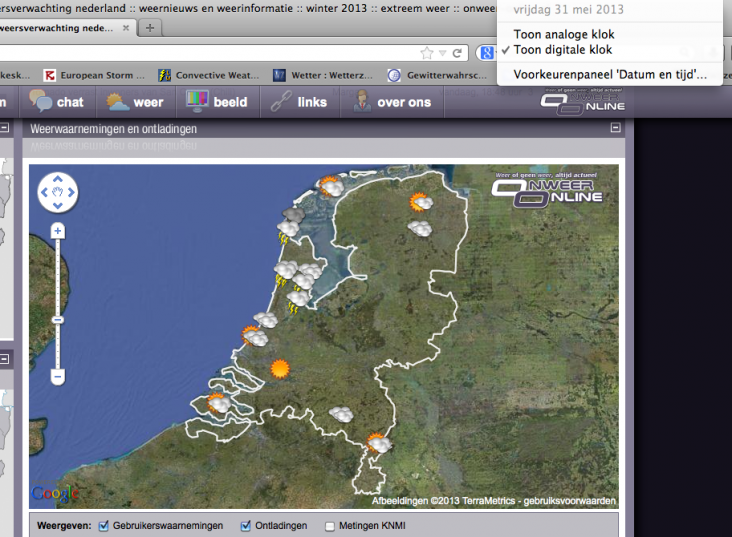The width and height of the screenshot is (732, 537).
Task: Collapse the Weerwaarnemingen en ontladingen panel
Action: click(615, 129)
